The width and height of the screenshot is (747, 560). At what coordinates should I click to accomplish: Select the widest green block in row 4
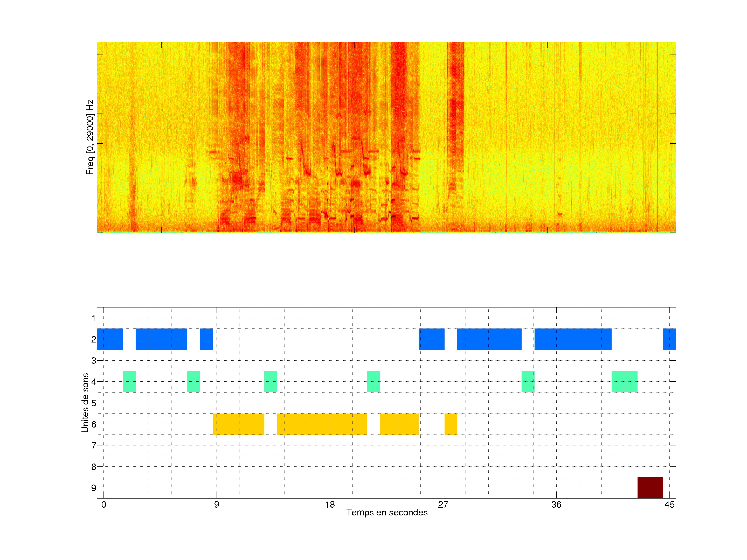(624, 381)
